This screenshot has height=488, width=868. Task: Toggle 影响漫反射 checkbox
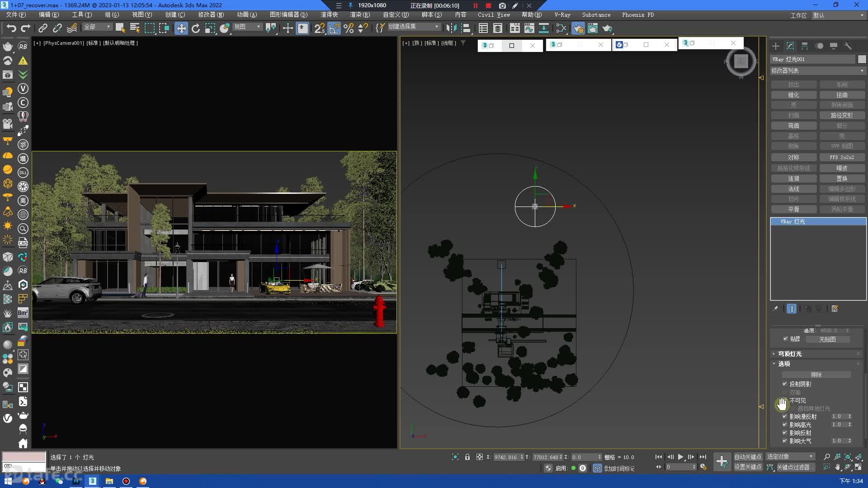tap(785, 416)
